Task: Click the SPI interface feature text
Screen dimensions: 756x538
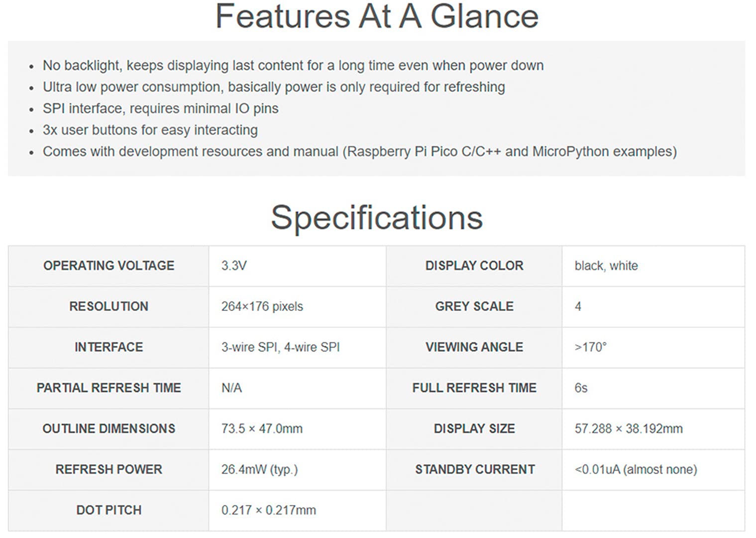Action: [161, 109]
